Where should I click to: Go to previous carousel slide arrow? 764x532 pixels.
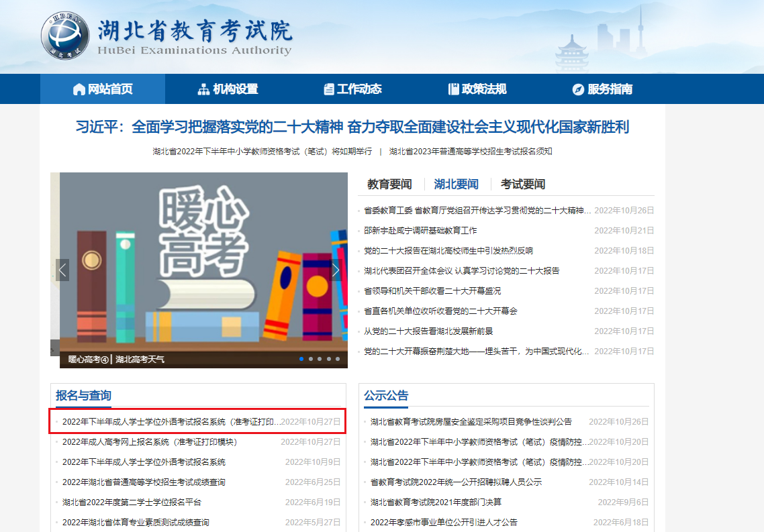coord(62,270)
